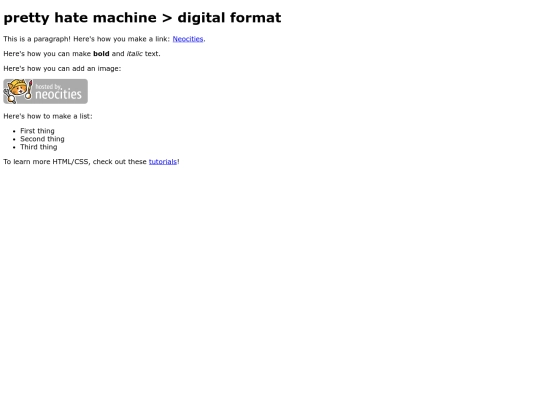Click 'digital format' in the heading
Image resolution: width=540 pixels, height=405 pixels.
229,18
